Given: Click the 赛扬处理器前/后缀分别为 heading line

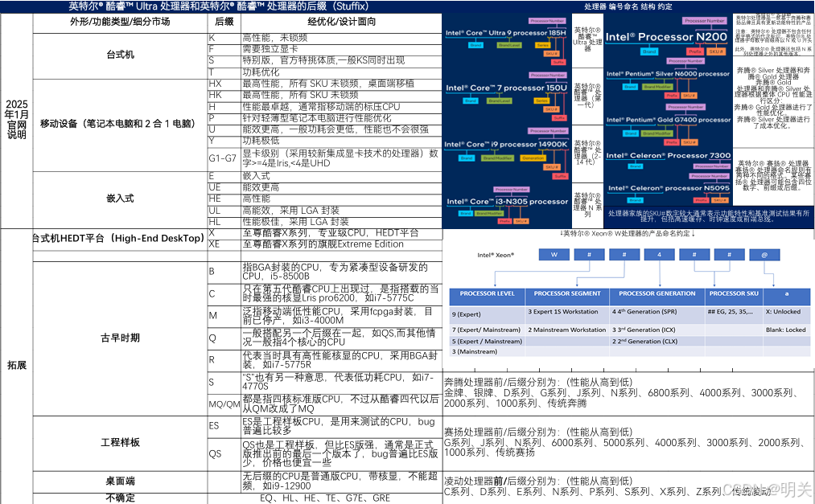Looking at the screenshot, I should pos(538,432).
